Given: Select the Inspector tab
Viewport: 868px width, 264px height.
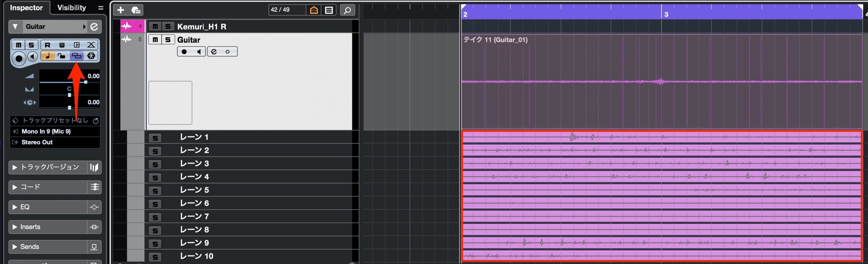Looking at the screenshot, I should point(26,8).
